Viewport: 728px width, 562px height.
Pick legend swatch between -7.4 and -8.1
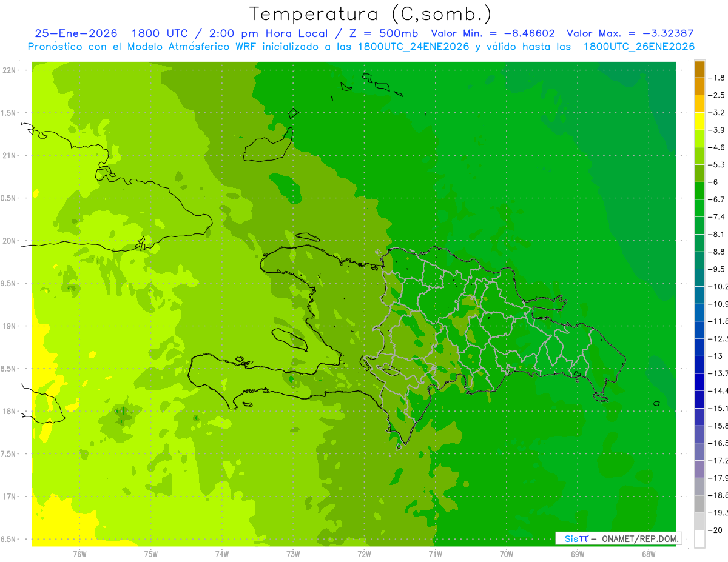699,226
